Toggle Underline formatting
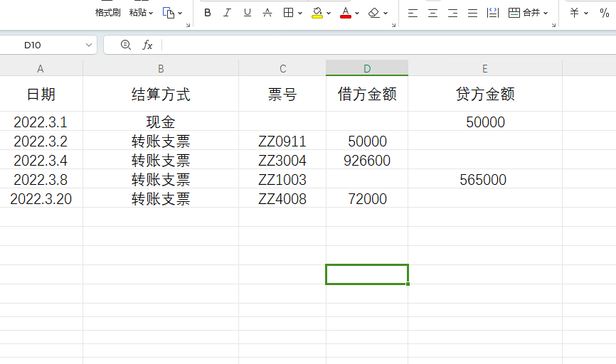 (x=247, y=13)
